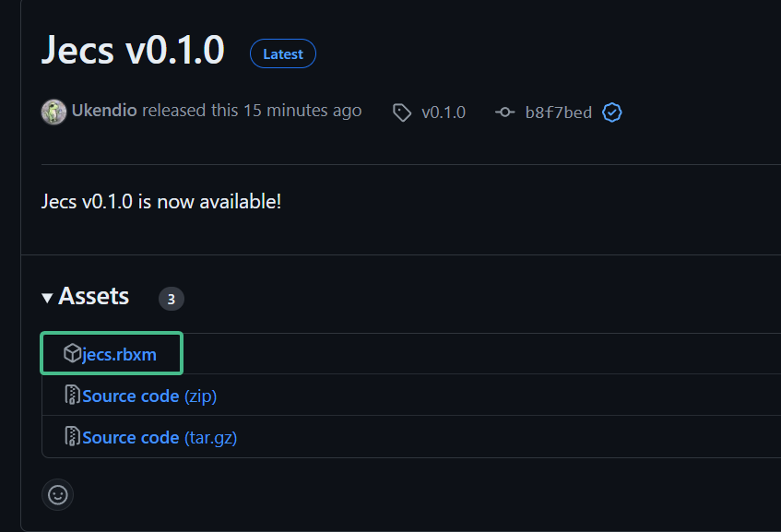This screenshot has width=781, height=532.
Task: Click the "15 minutes ago" release timestamp
Action: (302, 111)
